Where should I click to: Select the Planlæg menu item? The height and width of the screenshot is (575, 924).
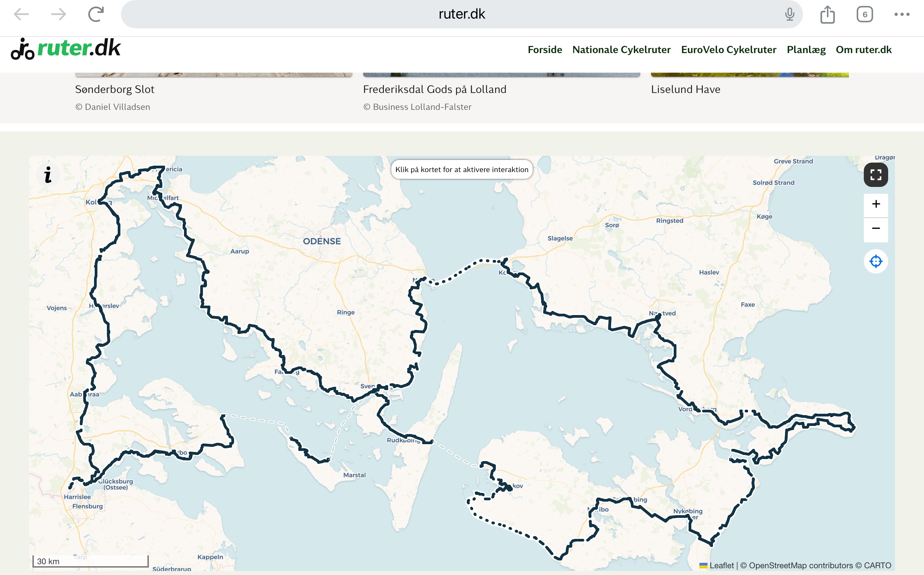coord(806,50)
